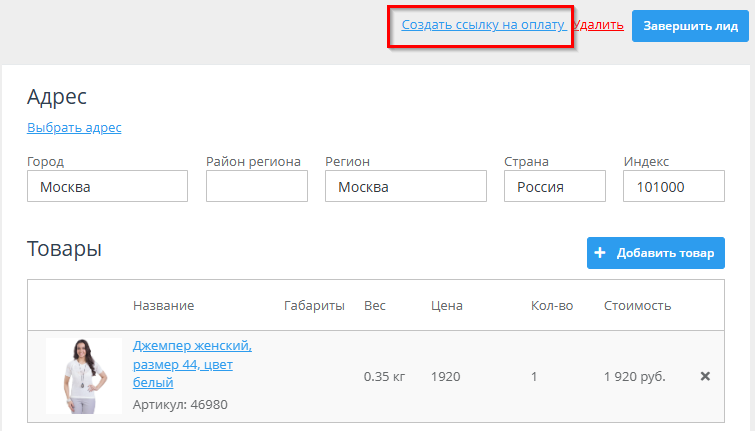Click the price value 1920 in the product row

(x=445, y=377)
